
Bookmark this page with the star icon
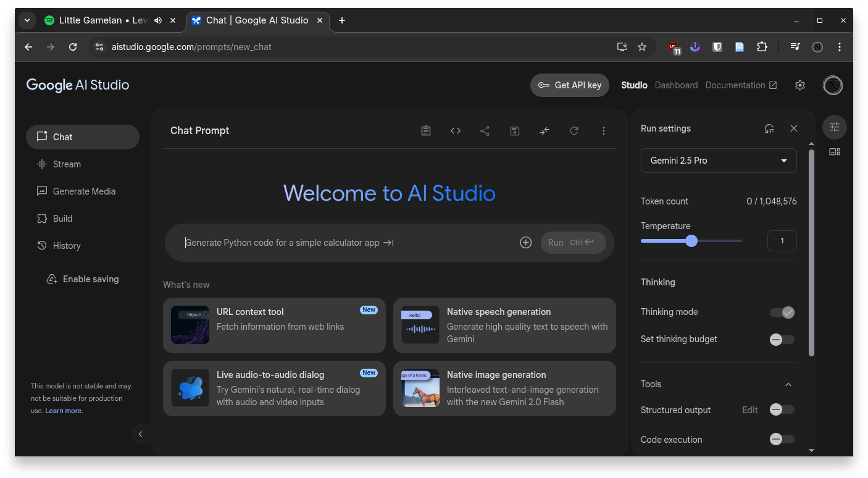[x=642, y=47]
